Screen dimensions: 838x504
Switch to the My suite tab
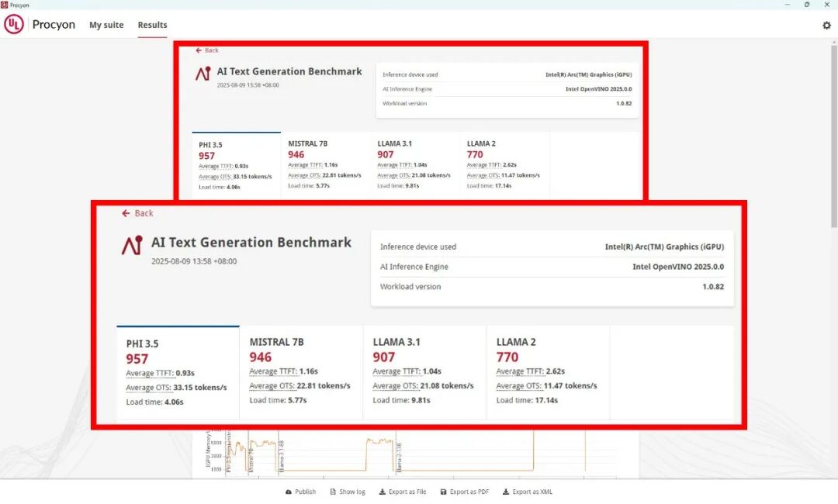(x=106, y=25)
